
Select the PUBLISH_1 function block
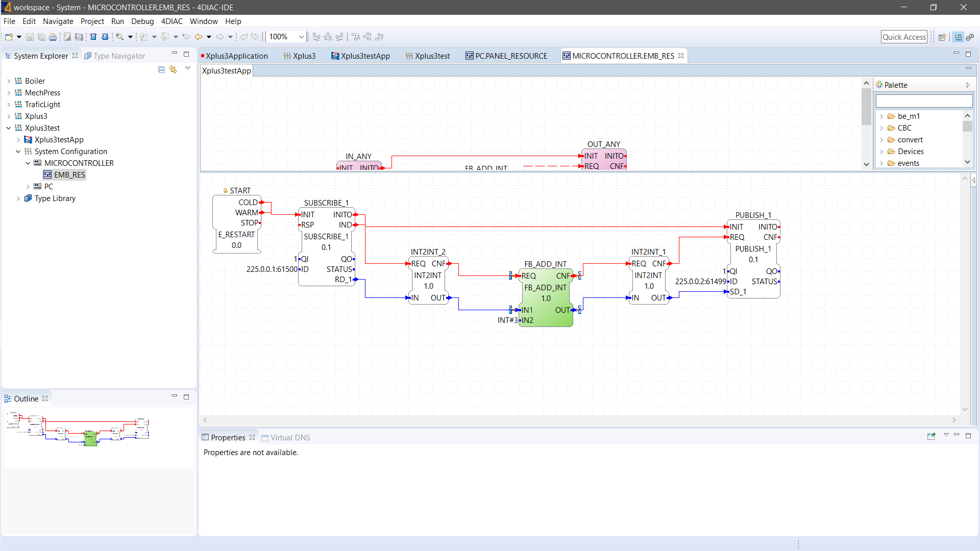tap(753, 260)
